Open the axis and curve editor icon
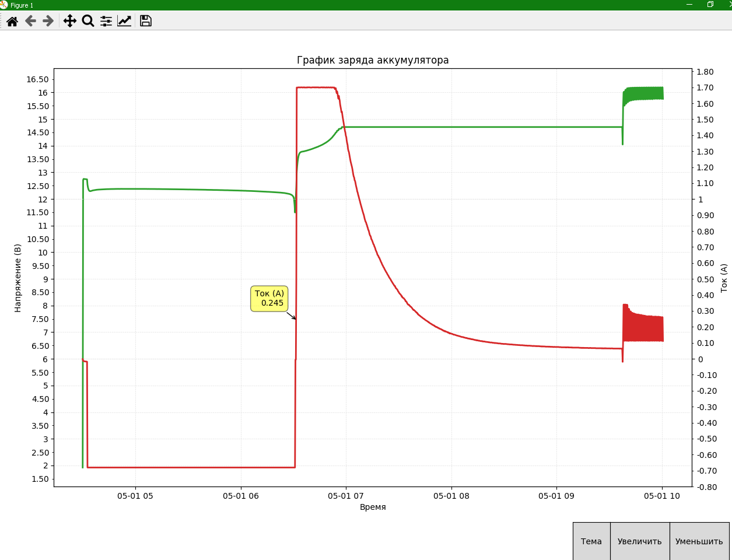This screenshot has width=732, height=560. click(124, 21)
